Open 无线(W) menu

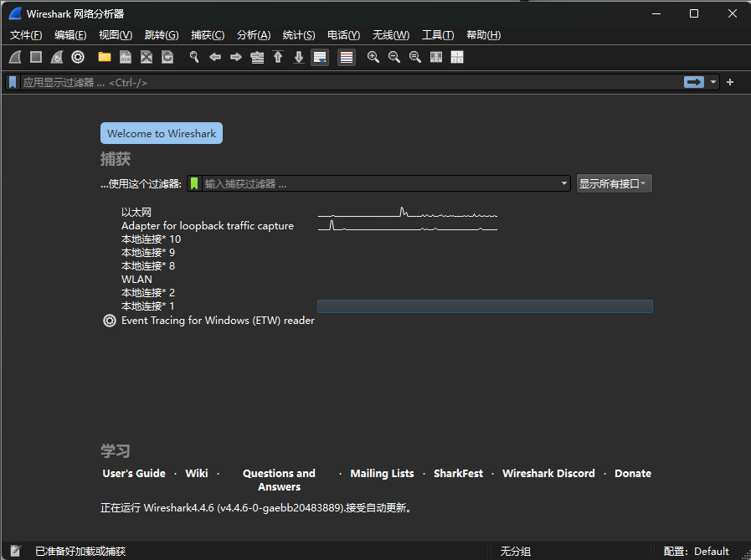point(391,35)
